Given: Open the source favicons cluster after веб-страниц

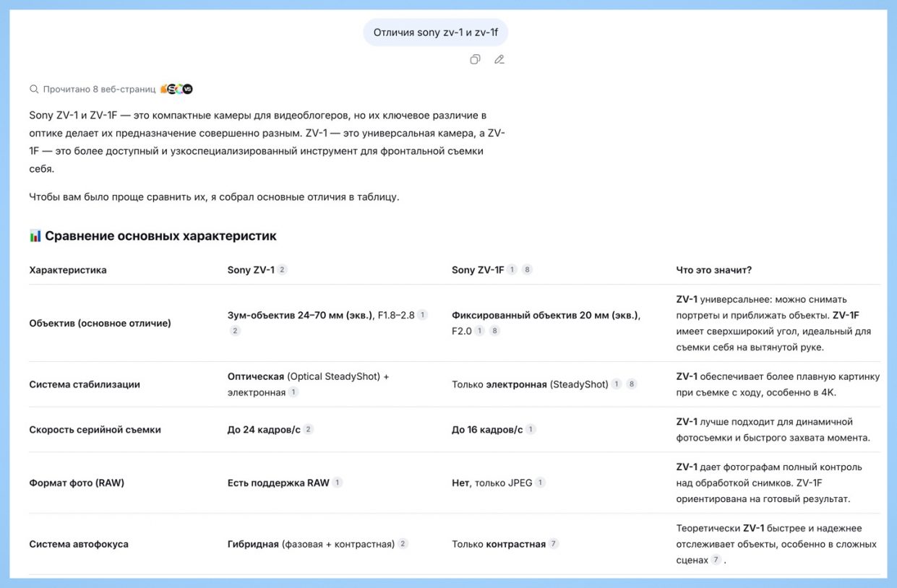Looking at the screenshot, I should pyautogui.click(x=176, y=89).
